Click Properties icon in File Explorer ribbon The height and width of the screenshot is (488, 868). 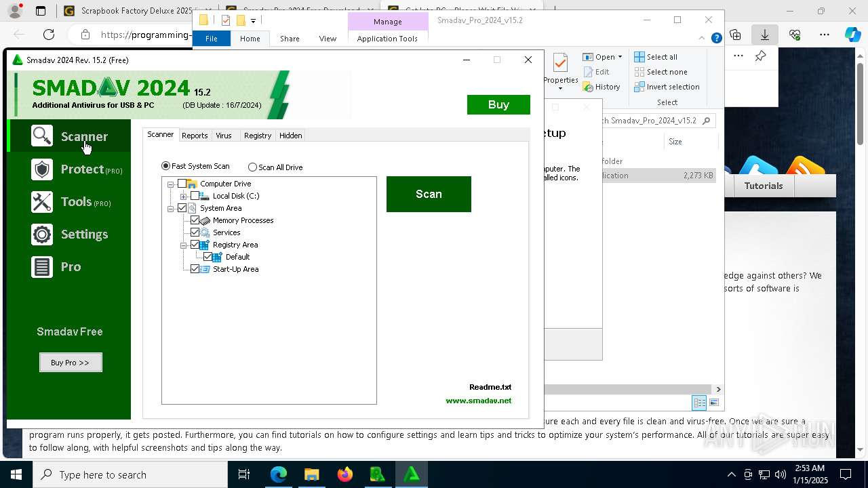click(560, 64)
